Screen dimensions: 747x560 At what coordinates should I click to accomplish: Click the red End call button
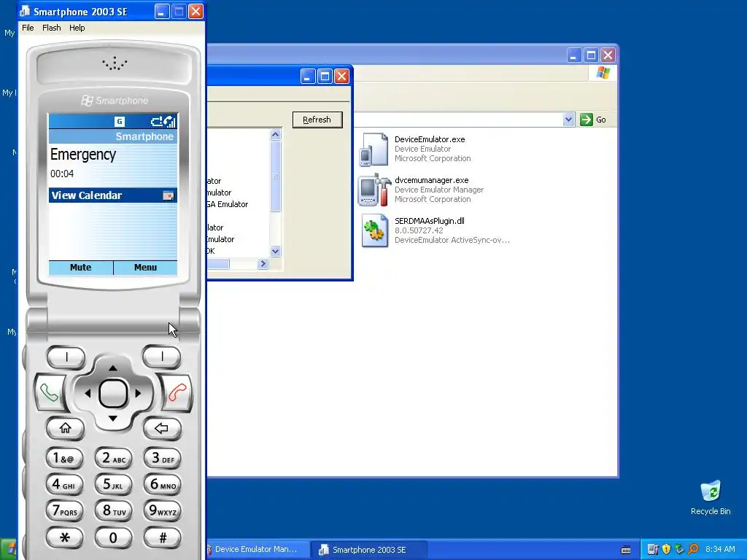[x=177, y=392]
